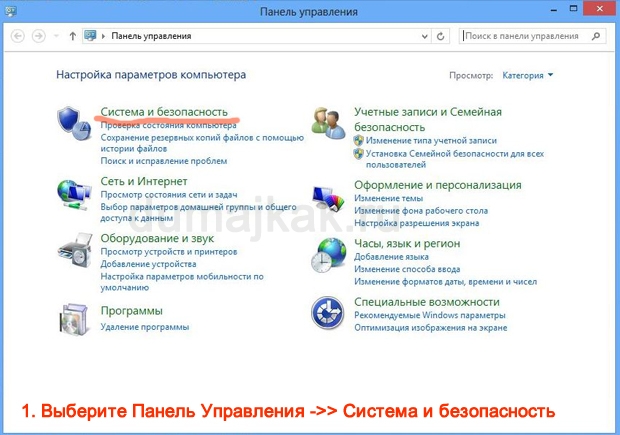Open Изменение способа ввода
The height and width of the screenshot is (435, 620).
(x=407, y=269)
